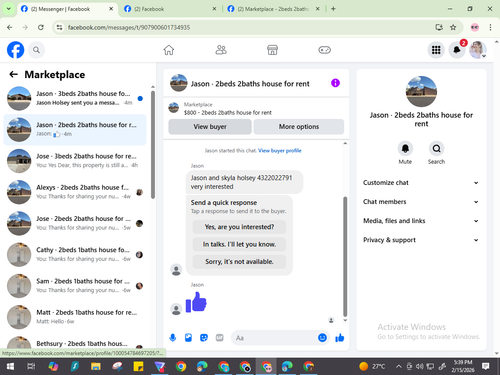The image size is (500, 375).
Task: Go to the Home feed icon
Action: [169, 50]
